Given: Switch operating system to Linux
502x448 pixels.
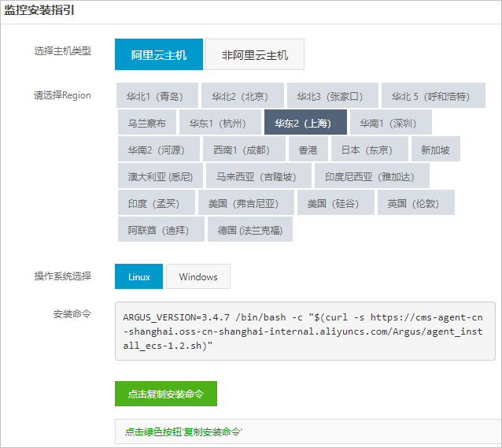Looking at the screenshot, I should (x=138, y=276).
